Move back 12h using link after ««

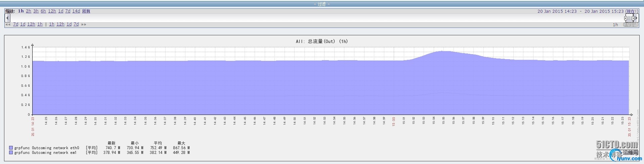pos(31,24)
